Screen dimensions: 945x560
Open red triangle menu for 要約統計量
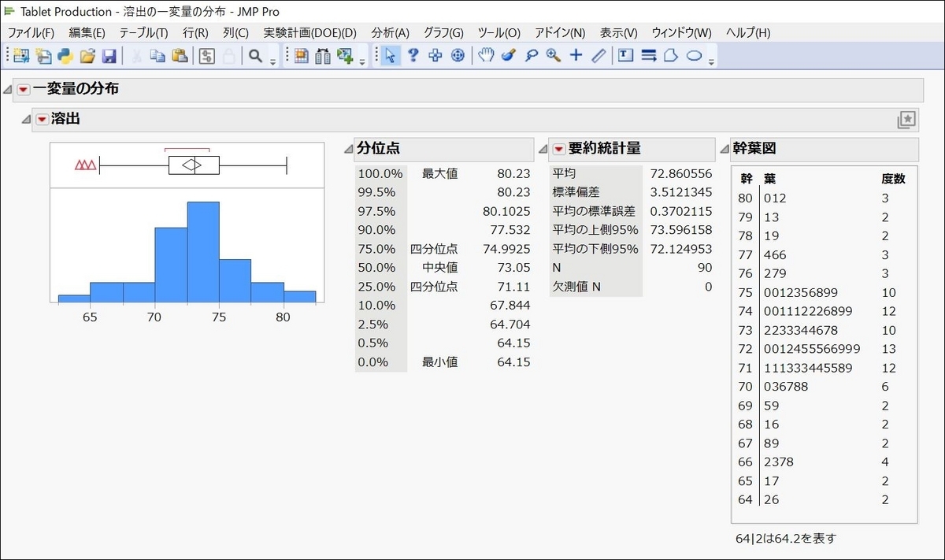[x=559, y=149]
